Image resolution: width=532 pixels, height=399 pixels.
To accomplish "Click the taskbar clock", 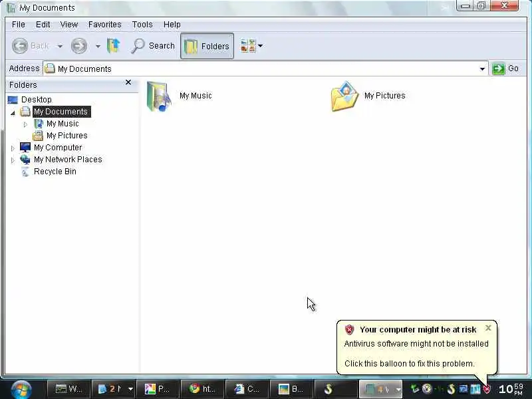I will (x=511, y=389).
